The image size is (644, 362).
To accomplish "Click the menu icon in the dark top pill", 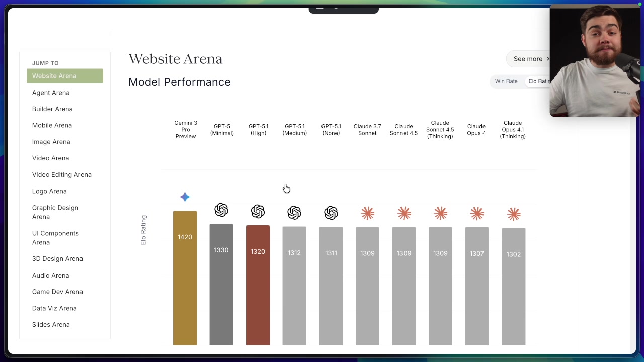I will pos(320,8).
